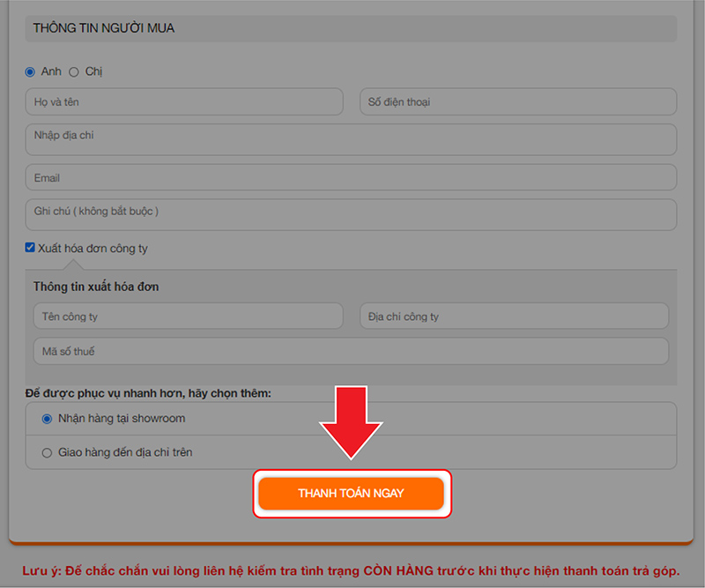The height and width of the screenshot is (588, 705).
Task: Focus the Địa chỉ công ty input
Action: pos(514,316)
